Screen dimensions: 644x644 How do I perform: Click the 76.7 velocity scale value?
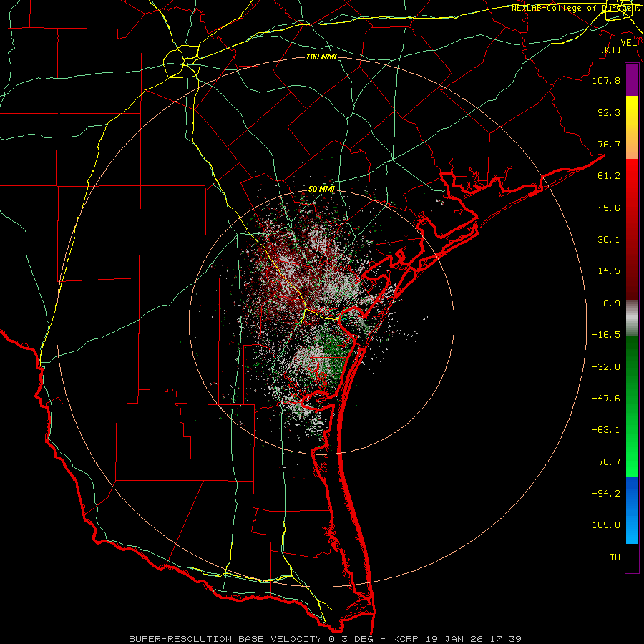(609, 144)
